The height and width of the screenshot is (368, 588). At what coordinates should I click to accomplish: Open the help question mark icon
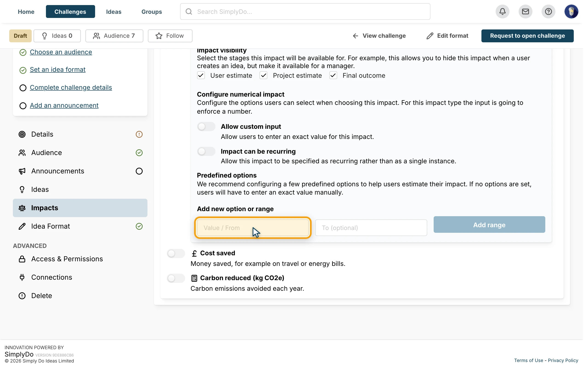point(548,11)
